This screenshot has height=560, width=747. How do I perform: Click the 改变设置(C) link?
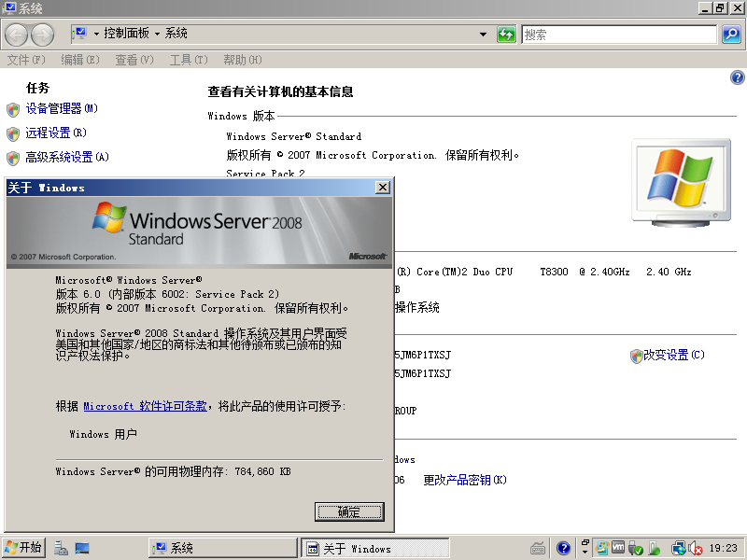(x=673, y=356)
